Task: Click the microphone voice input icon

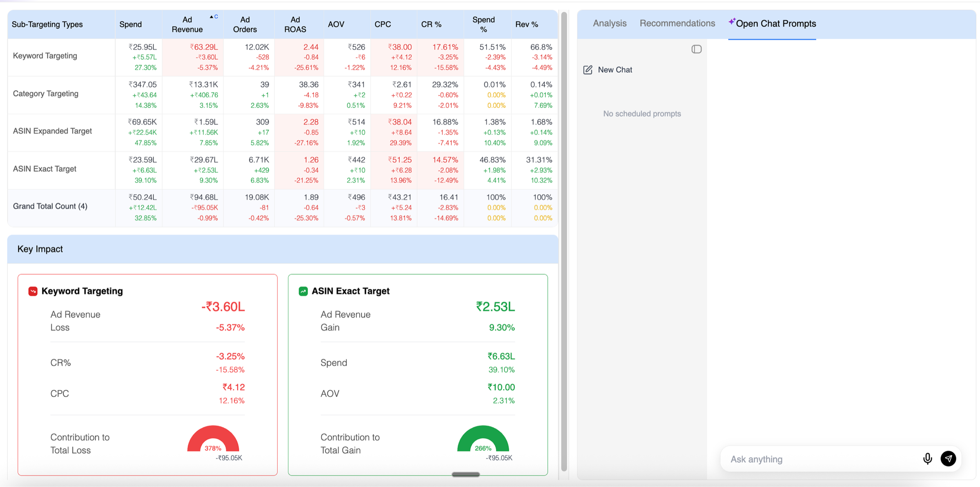Action: click(x=927, y=459)
